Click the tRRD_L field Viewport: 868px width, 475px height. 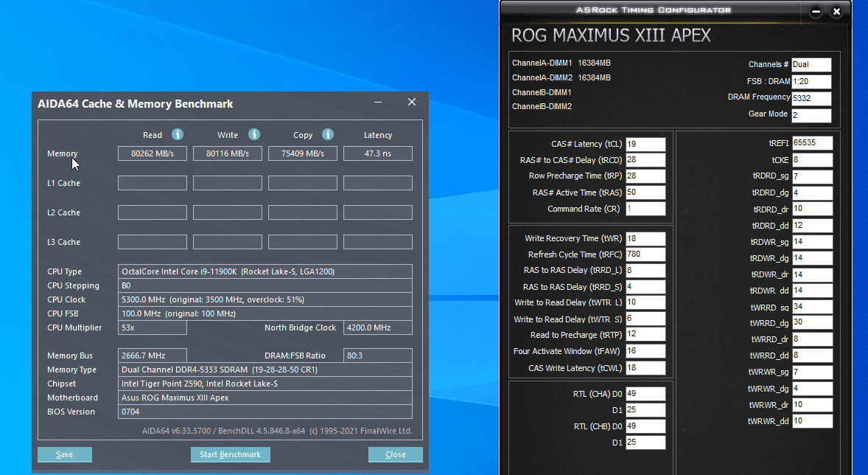pos(645,271)
